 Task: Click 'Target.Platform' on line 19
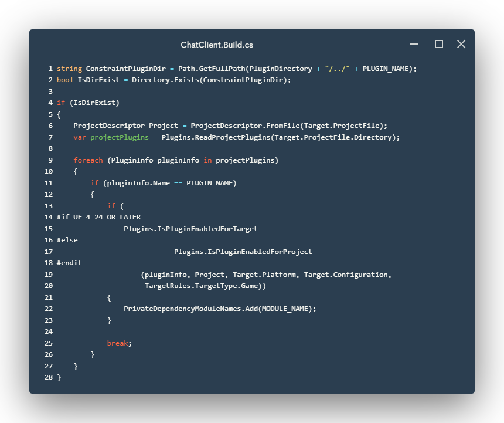pos(264,275)
